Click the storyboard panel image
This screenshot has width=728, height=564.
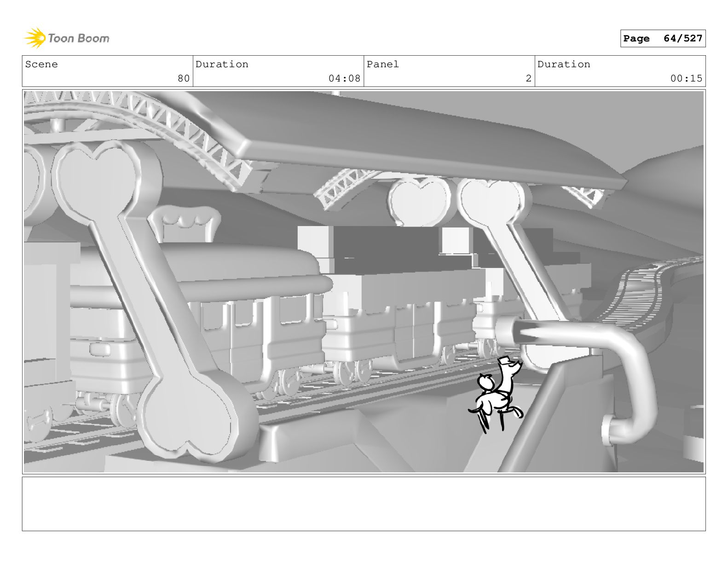[x=364, y=282]
